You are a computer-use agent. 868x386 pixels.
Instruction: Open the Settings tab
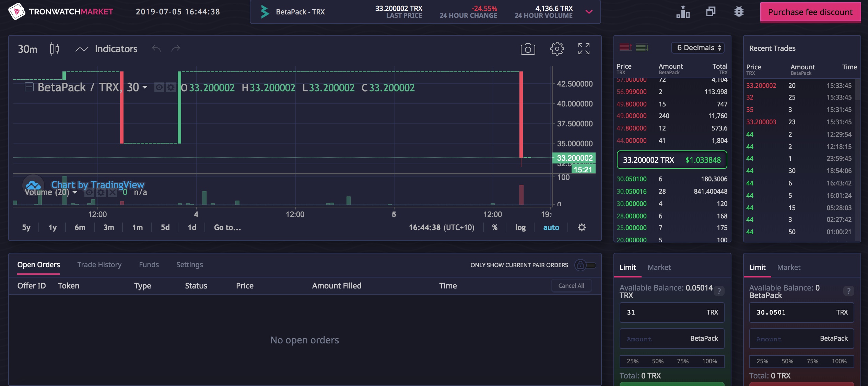coord(190,265)
